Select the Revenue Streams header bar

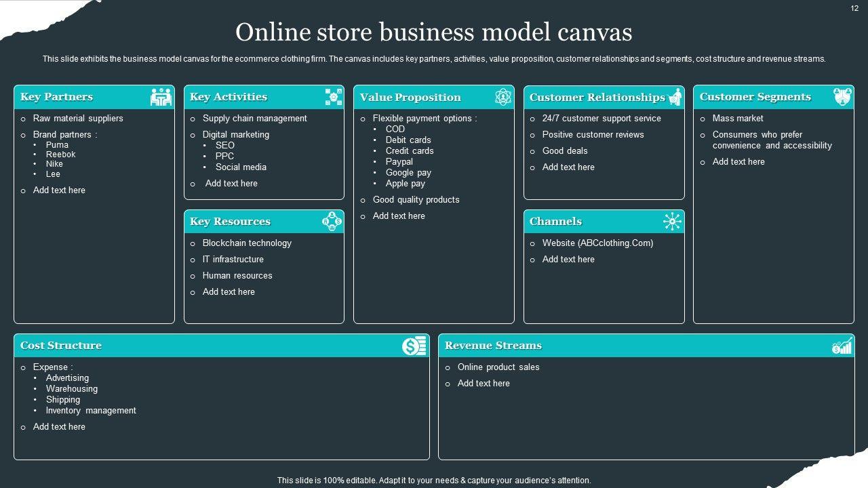tap(493, 346)
